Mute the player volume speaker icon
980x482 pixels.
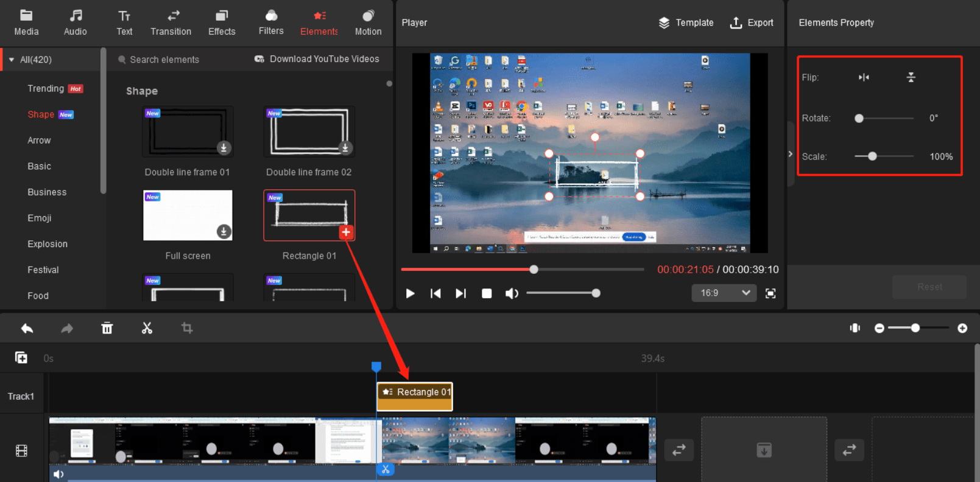point(512,293)
